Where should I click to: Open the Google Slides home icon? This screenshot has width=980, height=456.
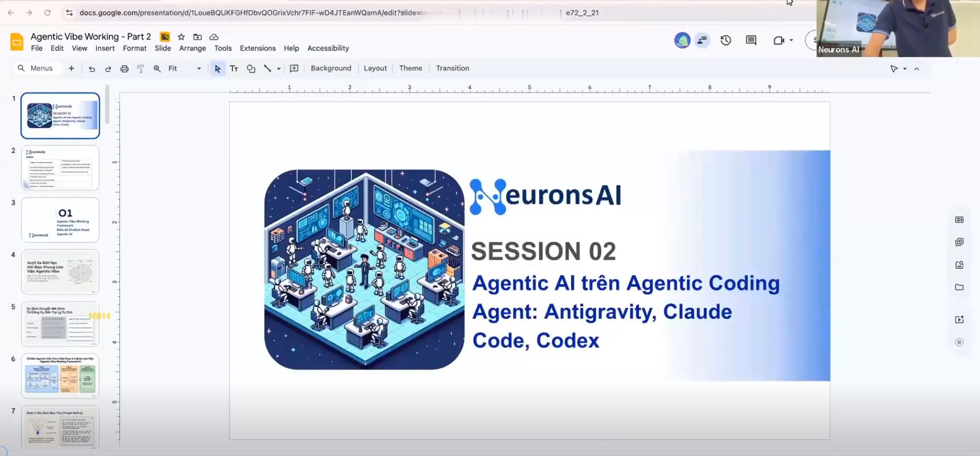coord(17,42)
